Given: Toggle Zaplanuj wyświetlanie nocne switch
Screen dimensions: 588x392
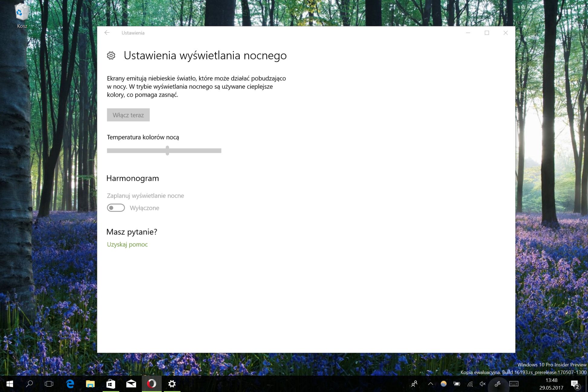Looking at the screenshot, I should [x=116, y=208].
